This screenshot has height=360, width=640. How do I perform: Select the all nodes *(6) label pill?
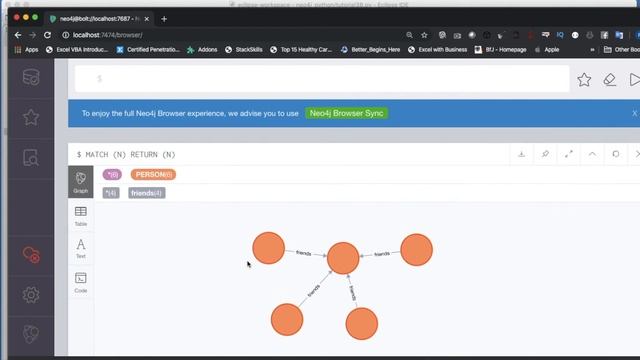[x=112, y=175]
